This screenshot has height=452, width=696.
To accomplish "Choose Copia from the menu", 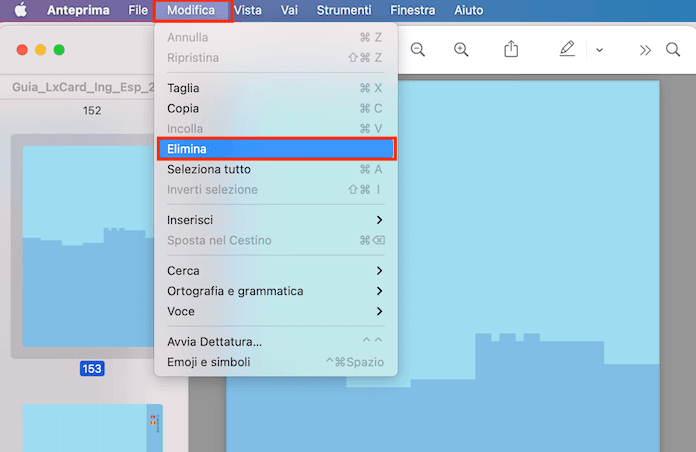I will 276,108.
